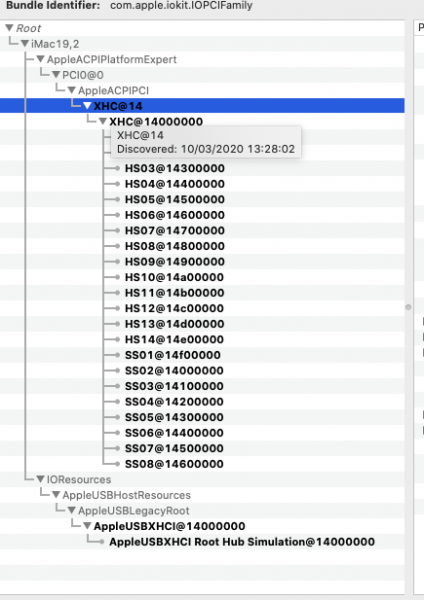Select port HS13@14d00000
Screen dimensions: 424x600
click(174, 324)
